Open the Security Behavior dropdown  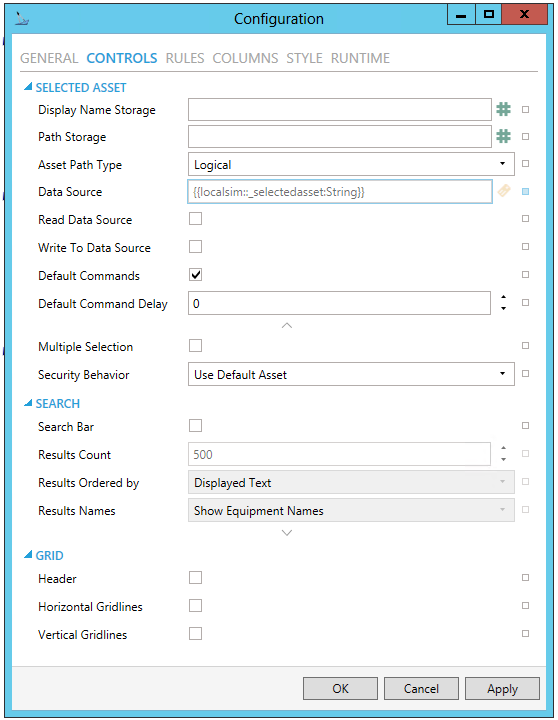351,374
